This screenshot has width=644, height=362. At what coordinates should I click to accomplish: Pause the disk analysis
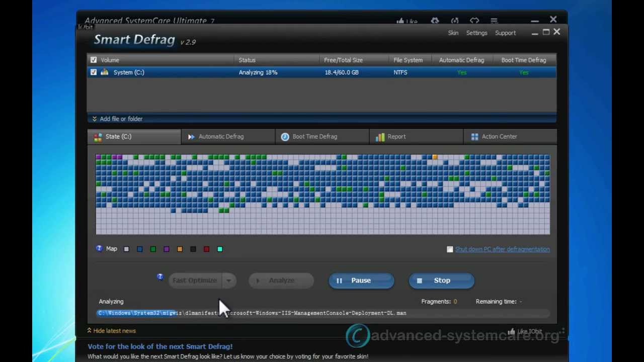(x=361, y=281)
